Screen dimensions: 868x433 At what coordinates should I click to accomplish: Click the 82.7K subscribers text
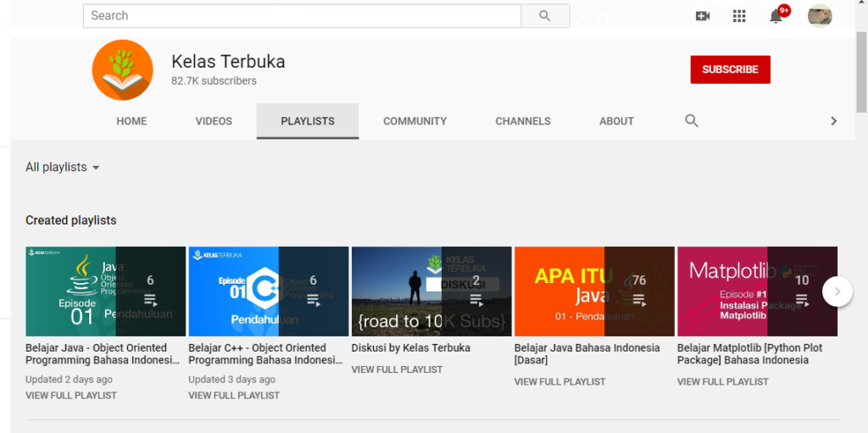(x=214, y=80)
